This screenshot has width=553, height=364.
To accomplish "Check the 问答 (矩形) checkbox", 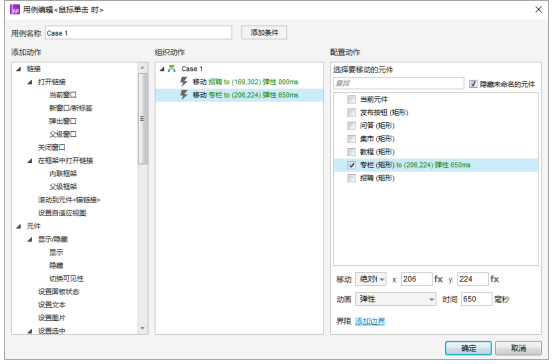I will (x=351, y=126).
